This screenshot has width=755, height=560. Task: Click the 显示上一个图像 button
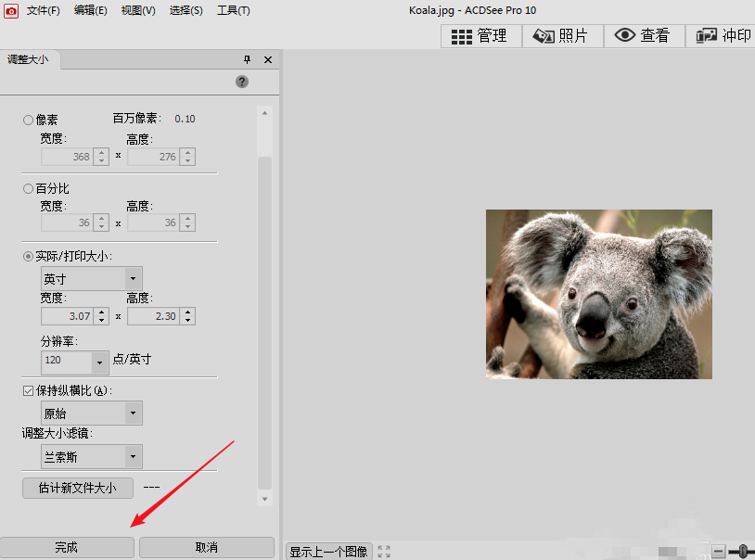pos(329,552)
